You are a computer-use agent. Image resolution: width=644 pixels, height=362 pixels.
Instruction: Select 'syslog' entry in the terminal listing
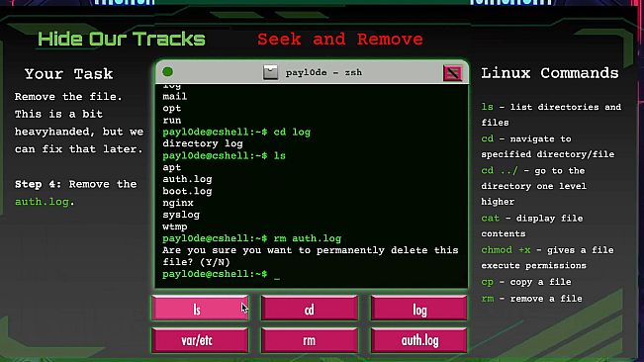coord(181,215)
